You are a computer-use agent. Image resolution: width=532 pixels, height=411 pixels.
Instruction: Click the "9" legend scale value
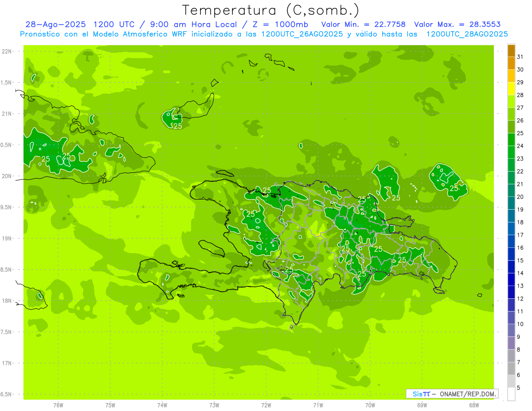click(x=519, y=337)
